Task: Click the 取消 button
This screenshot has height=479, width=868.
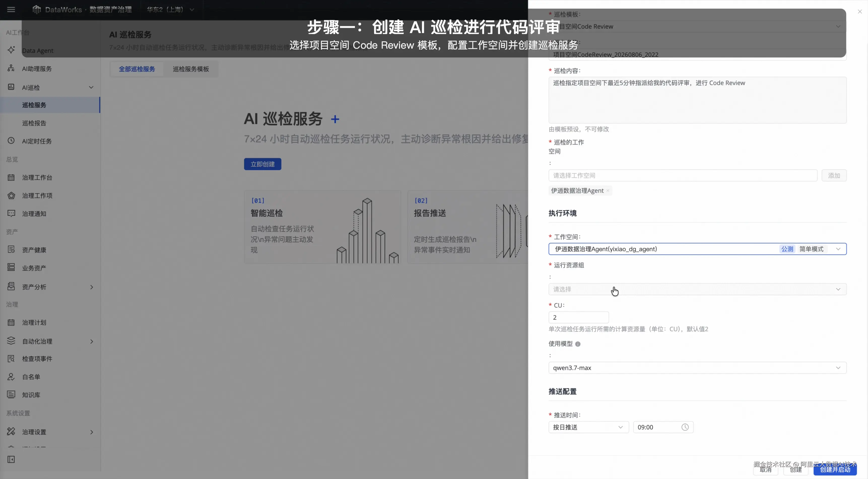Action: [x=765, y=469]
